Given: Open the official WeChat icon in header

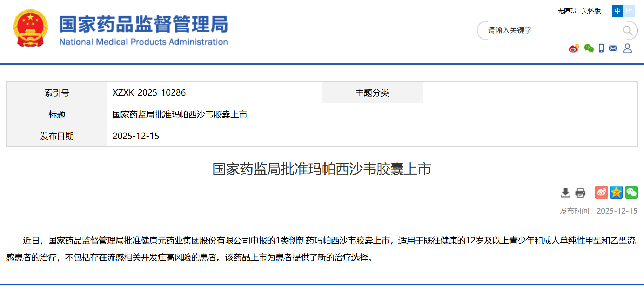Looking at the screenshot, I should 589,48.
